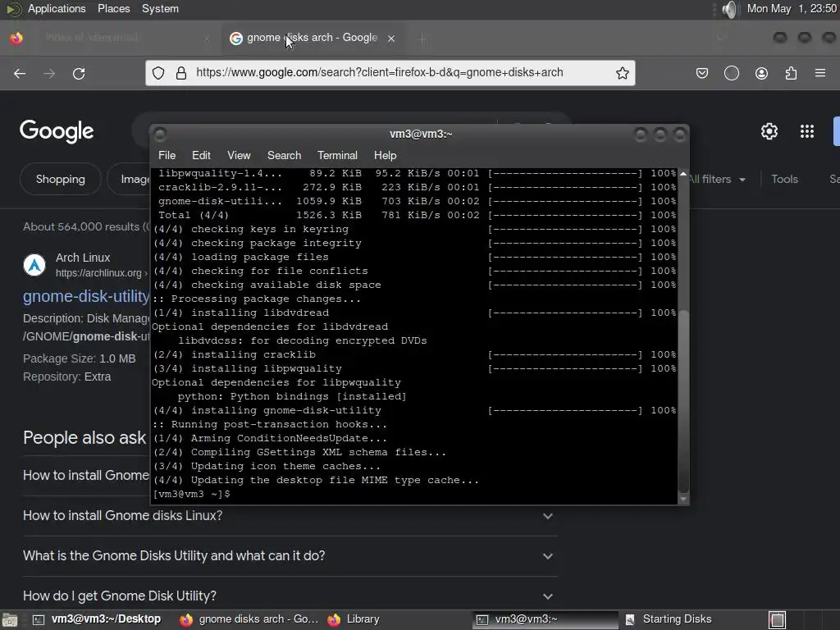Click the Firefox icon in the tab bar
Image resolution: width=840 pixels, height=630 pixels.
[x=16, y=38]
